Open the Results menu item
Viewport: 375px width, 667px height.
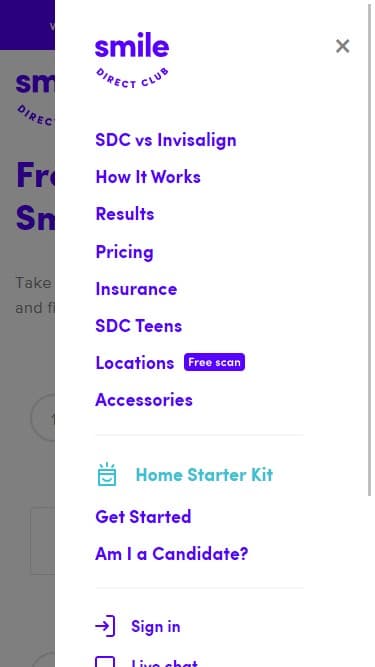[x=125, y=214]
